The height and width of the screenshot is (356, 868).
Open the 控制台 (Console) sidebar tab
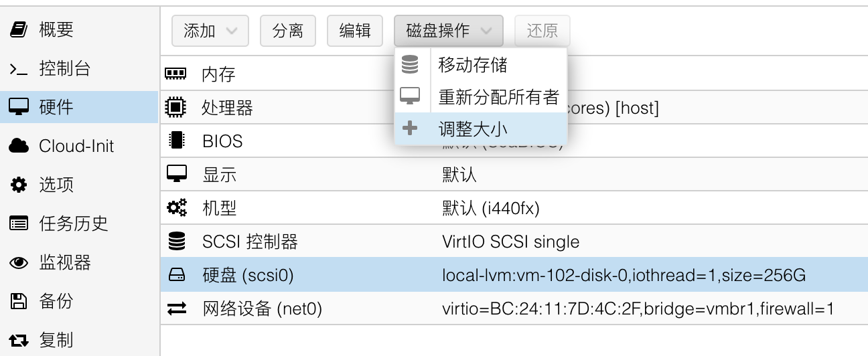click(x=64, y=68)
